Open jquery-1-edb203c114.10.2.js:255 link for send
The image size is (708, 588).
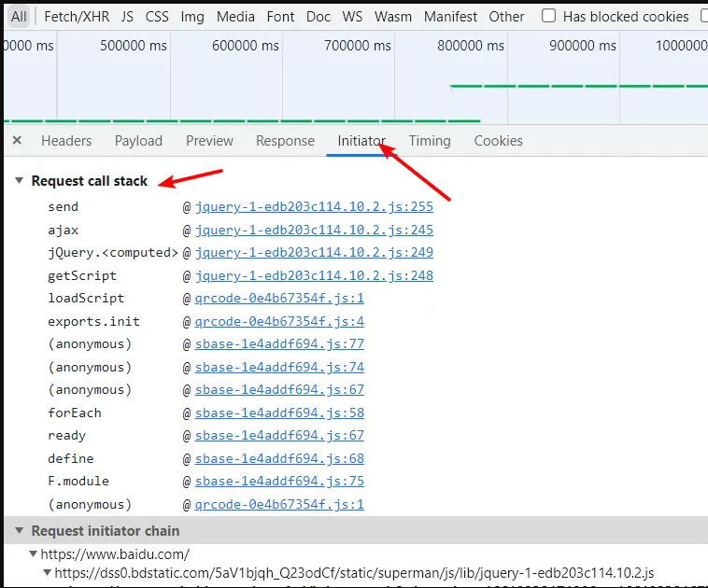(314, 206)
